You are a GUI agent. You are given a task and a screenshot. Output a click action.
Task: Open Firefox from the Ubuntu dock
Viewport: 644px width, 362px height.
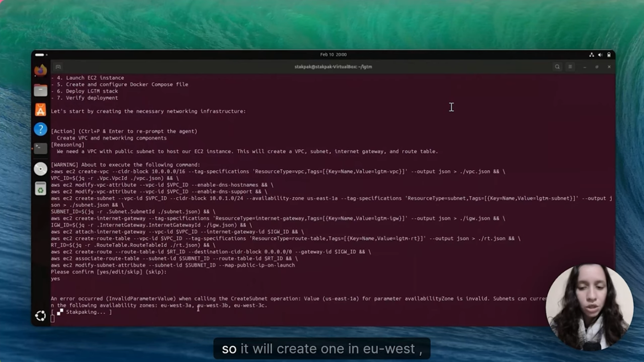click(x=40, y=70)
